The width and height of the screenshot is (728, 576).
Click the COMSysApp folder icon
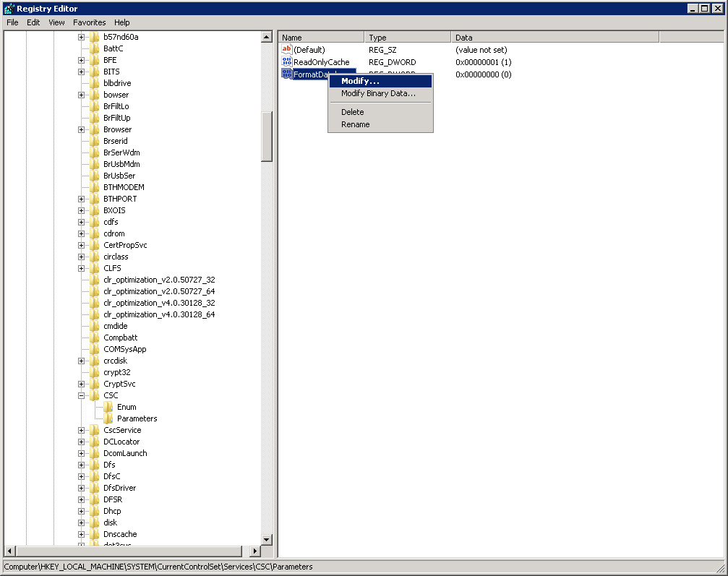[x=94, y=349]
